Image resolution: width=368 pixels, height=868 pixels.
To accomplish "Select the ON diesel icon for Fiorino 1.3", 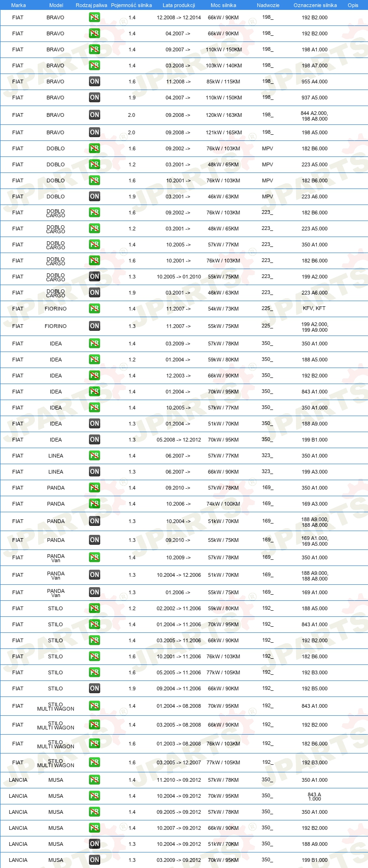I will pos(95,326).
